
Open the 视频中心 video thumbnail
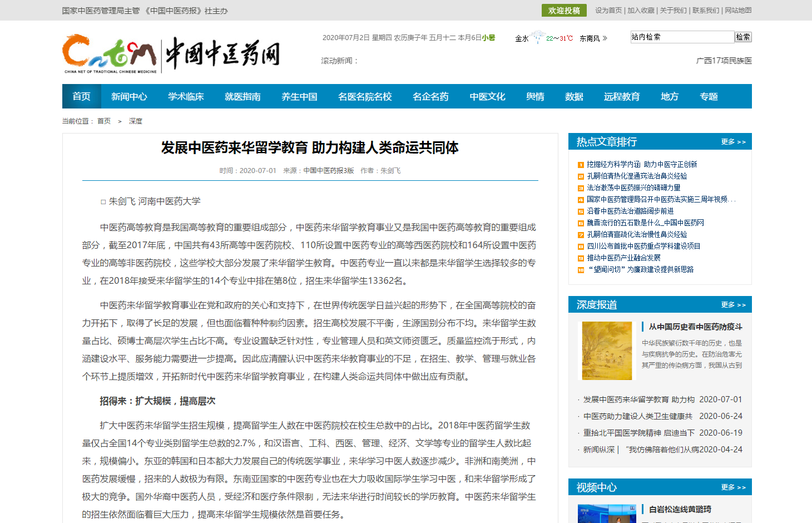pos(607,514)
